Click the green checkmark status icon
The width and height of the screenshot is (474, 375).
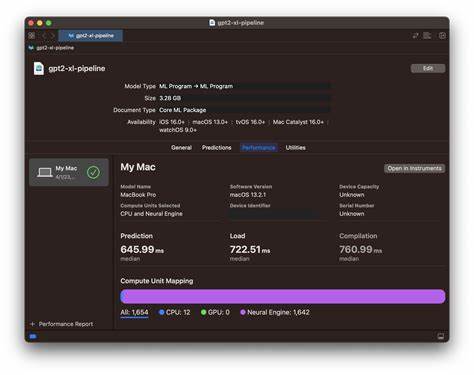[93, 172]
